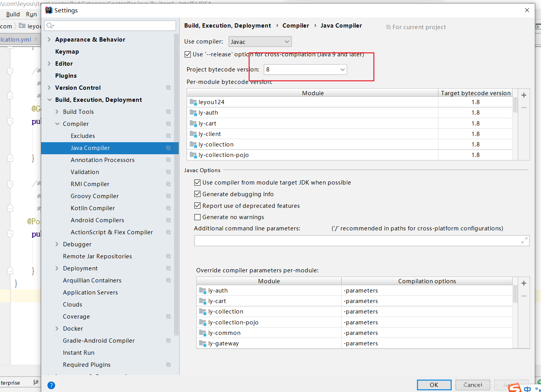
Task: Collapse the Compiler node
Action: (57, 124)
